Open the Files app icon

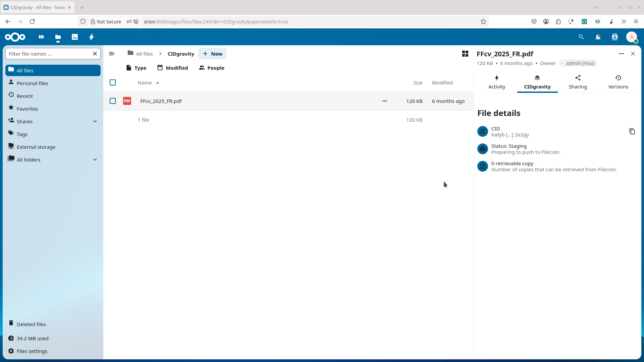tap(58, 37)
